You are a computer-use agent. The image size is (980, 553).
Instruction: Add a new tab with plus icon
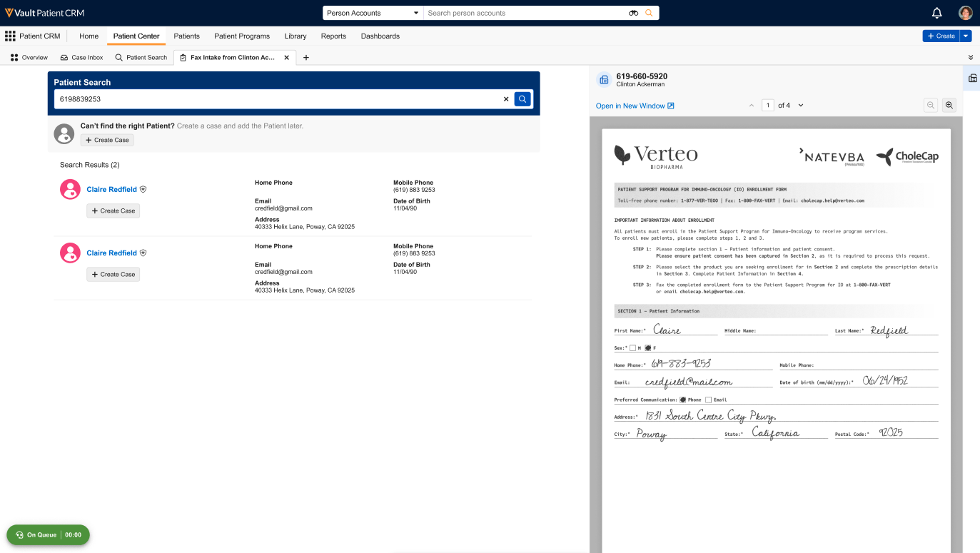click(306, 58)
